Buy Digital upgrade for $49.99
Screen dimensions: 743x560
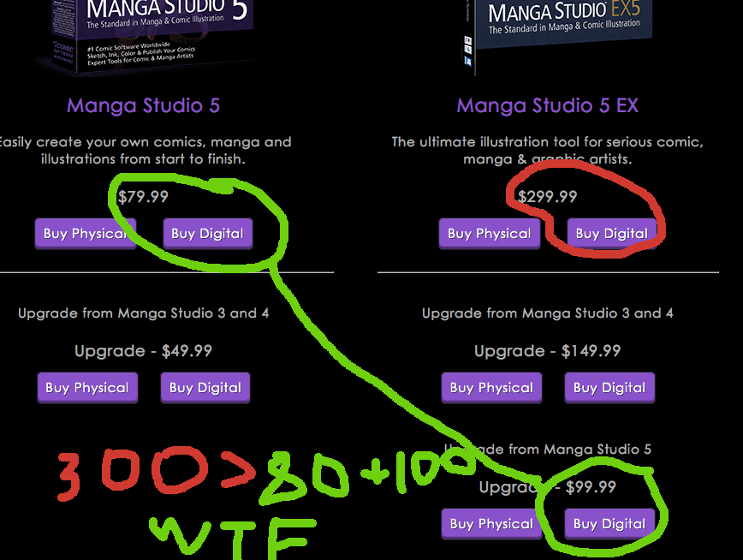pyautogui.click(x=205, y=387)
